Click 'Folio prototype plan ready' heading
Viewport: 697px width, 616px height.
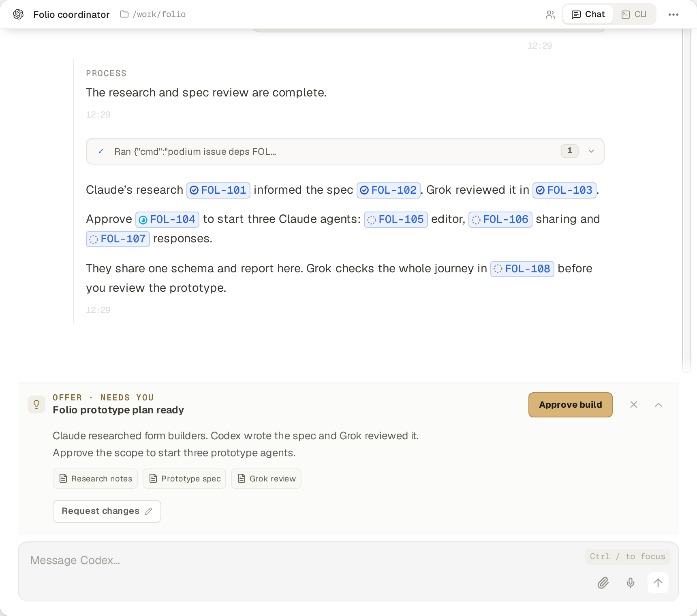point(118,410)
